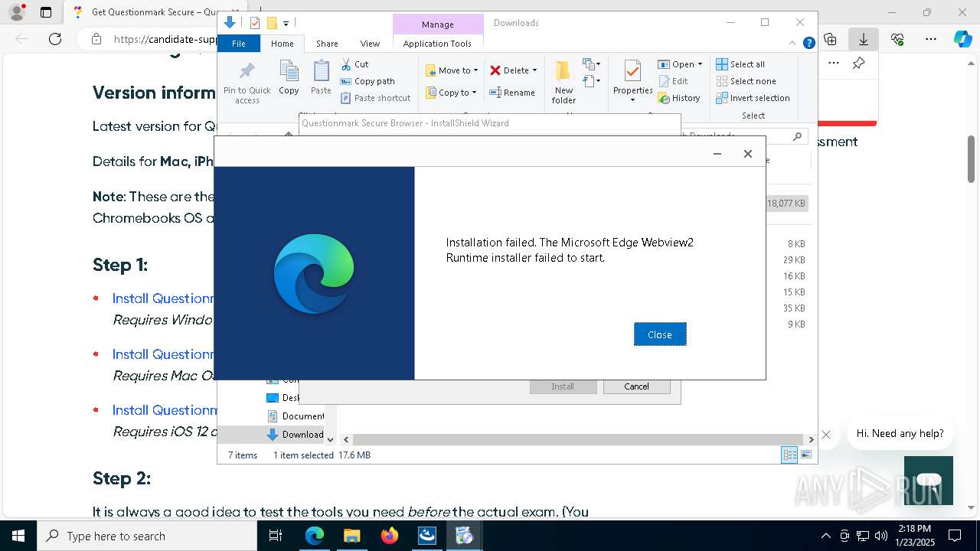Pin the downloads flyout in Edge
980x551 pixels.
click(858, 64)
